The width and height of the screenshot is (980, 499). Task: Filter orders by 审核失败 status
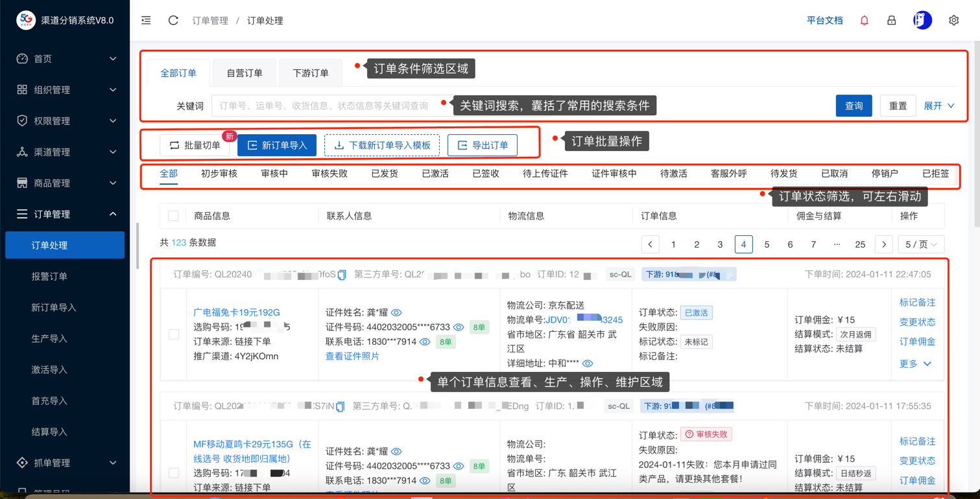(x=329, y=174)
